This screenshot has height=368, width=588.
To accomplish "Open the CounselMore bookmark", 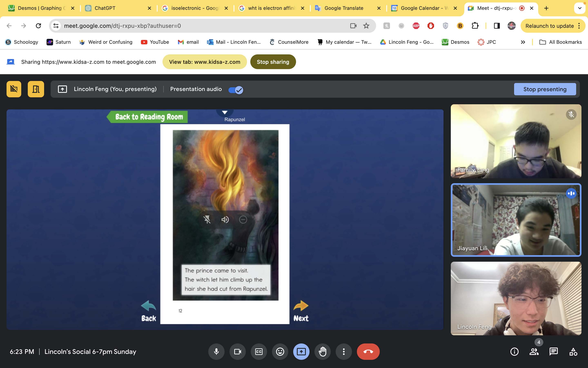I will pos(289,42).
